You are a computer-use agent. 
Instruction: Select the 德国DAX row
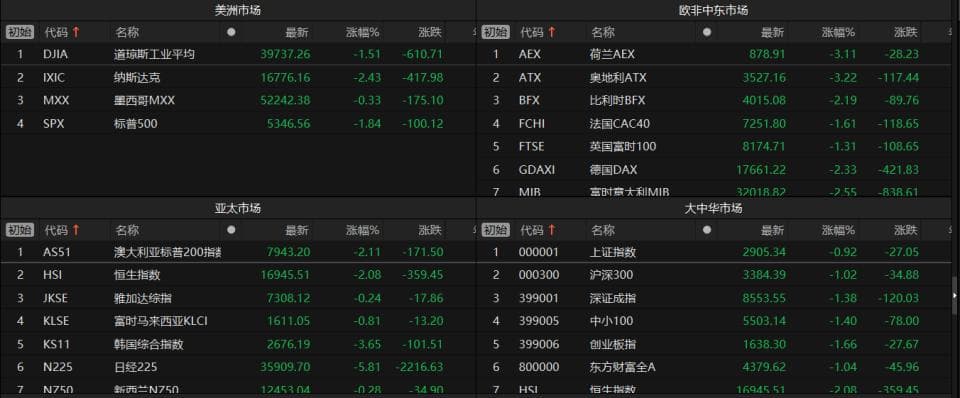(713, 170)
